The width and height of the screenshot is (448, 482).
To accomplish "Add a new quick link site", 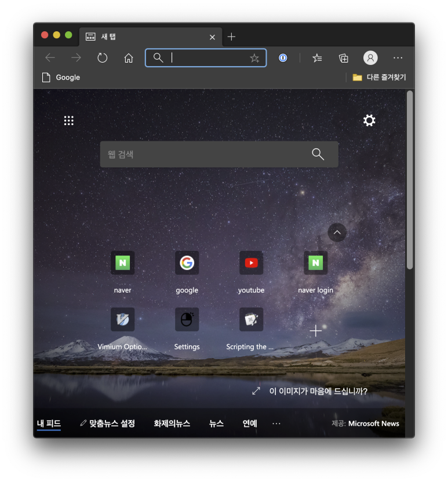I will 315,331.
